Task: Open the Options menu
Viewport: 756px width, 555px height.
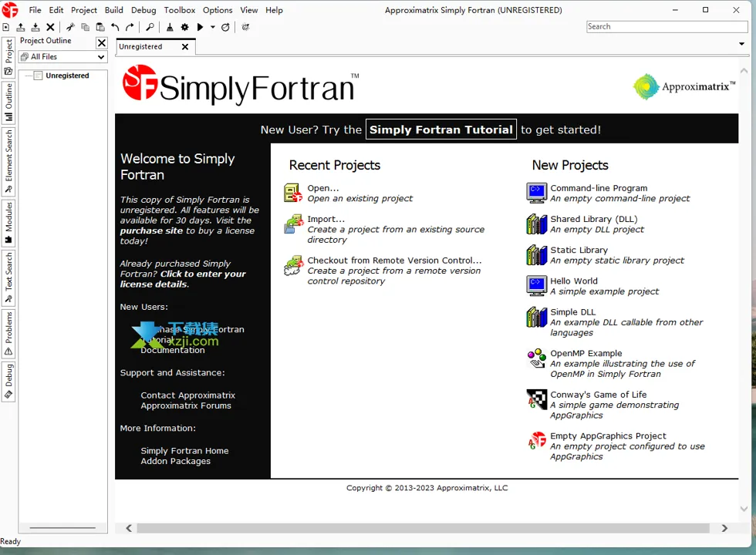Action: tap(218, 10)
